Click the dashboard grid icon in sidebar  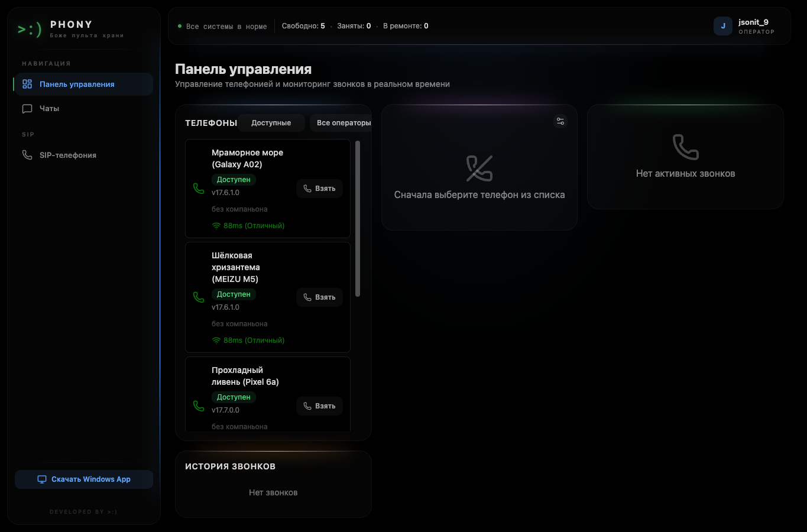(27, 84)
